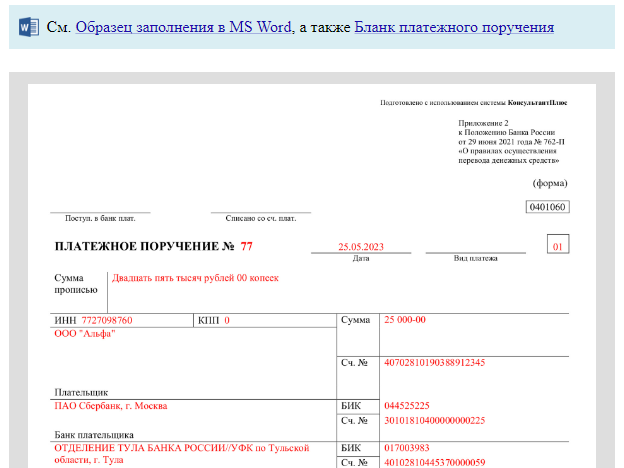
Task: Click the form code 0401060 box
Action: click(547, 207)
